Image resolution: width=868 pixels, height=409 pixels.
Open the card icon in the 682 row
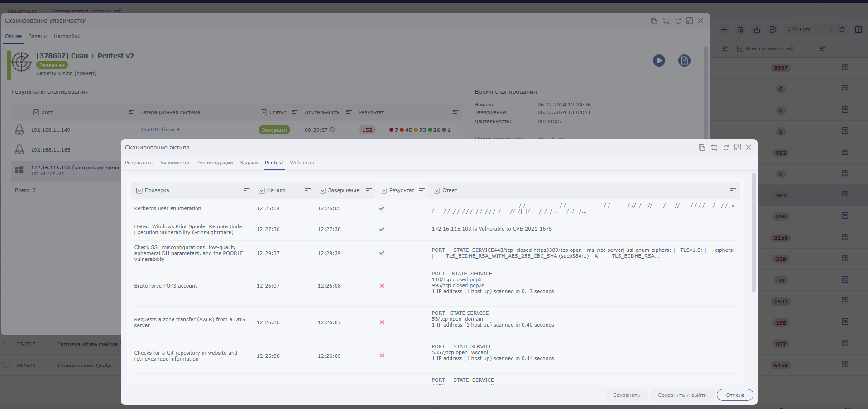(845, 152)
